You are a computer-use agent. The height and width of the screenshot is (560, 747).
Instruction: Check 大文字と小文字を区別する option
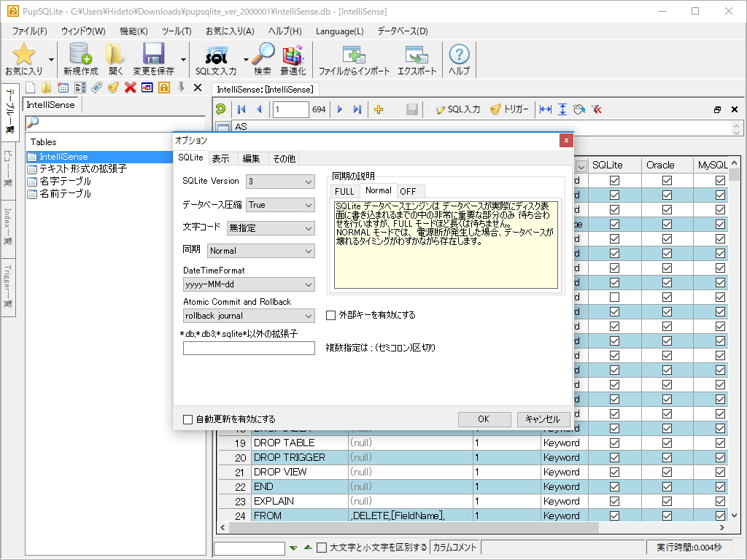322,548
